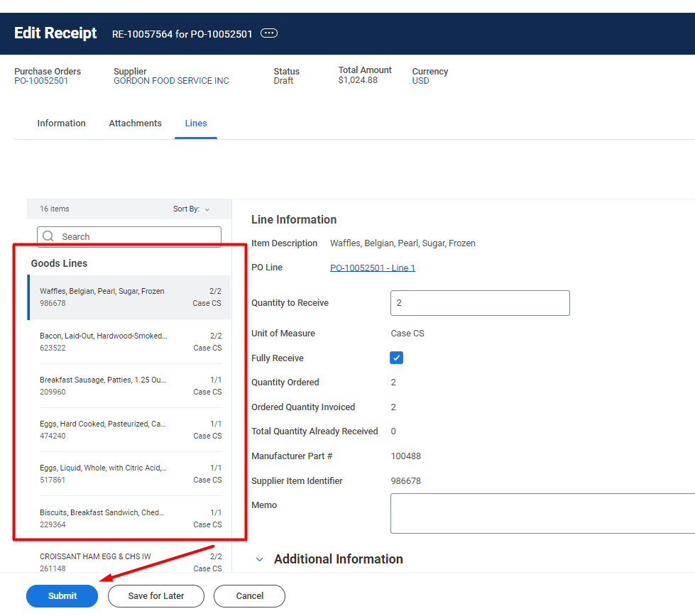Open the Sort By dropdown
The height and width of the screenshot is (616, 695).
tap(191, 209)
